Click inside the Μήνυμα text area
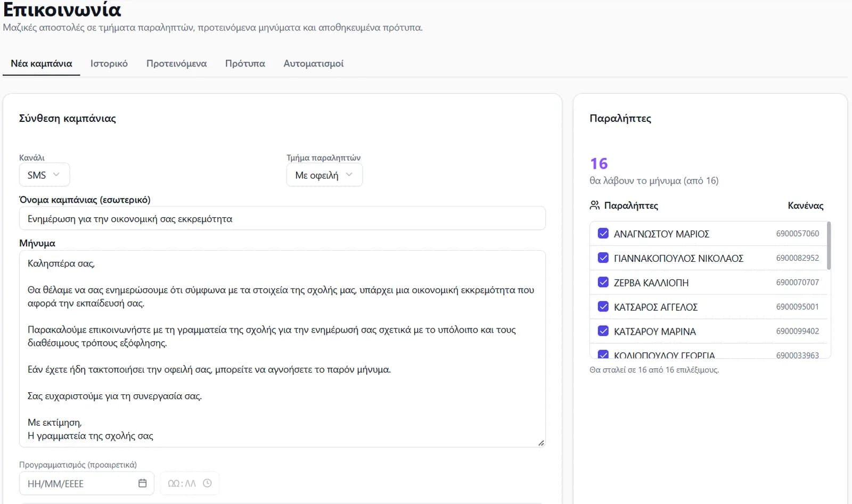Image resolution: width=852 pixels, height=504 pixels. coord(282,349)
